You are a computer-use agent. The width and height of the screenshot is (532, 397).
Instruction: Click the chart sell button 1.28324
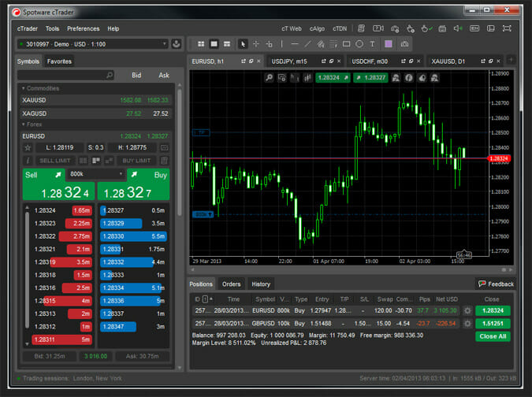[333, 78]
